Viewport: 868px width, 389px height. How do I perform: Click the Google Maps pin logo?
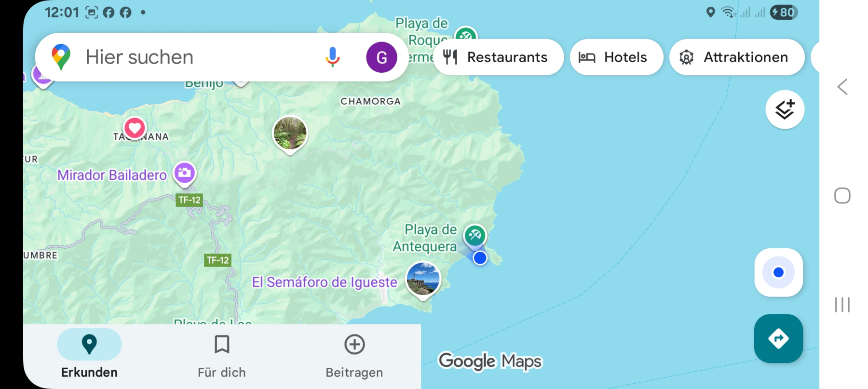(61, 57)
